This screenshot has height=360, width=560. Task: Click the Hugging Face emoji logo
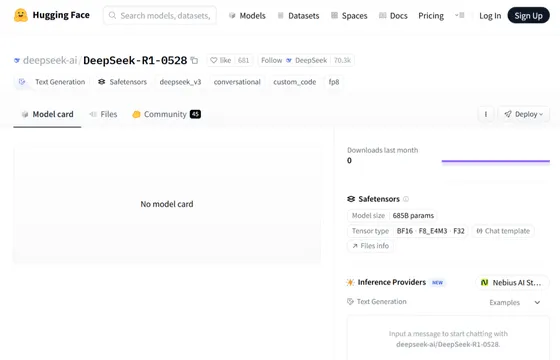tap(21, 15)
